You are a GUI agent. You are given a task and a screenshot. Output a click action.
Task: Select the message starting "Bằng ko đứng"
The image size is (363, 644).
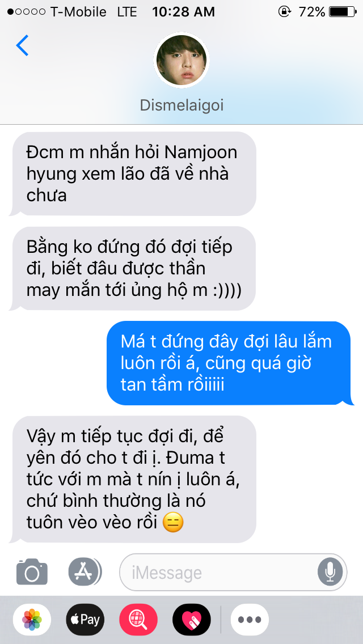point(132,269)
